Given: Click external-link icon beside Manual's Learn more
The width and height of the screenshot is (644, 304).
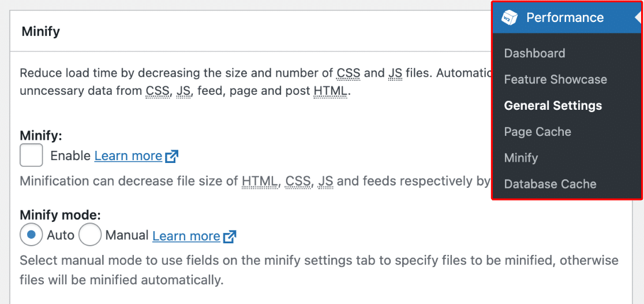Looking at the screenshot, I should pos(230,236).
